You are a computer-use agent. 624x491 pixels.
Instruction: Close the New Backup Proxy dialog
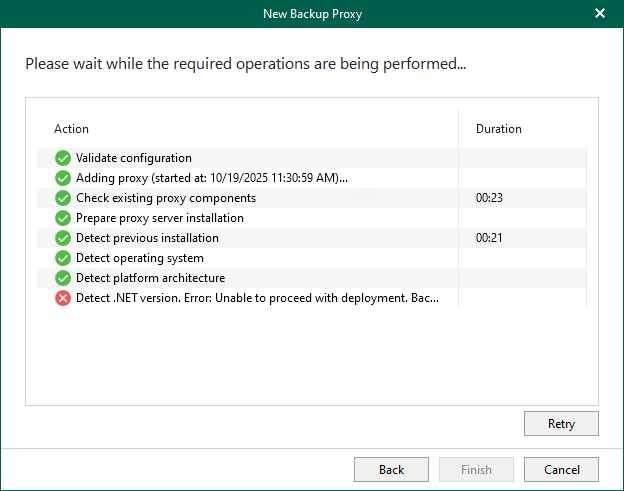pos(600,14)
